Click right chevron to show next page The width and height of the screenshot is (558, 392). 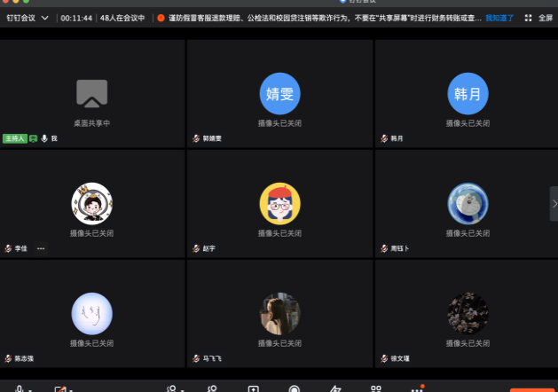(x=554, y=204)
